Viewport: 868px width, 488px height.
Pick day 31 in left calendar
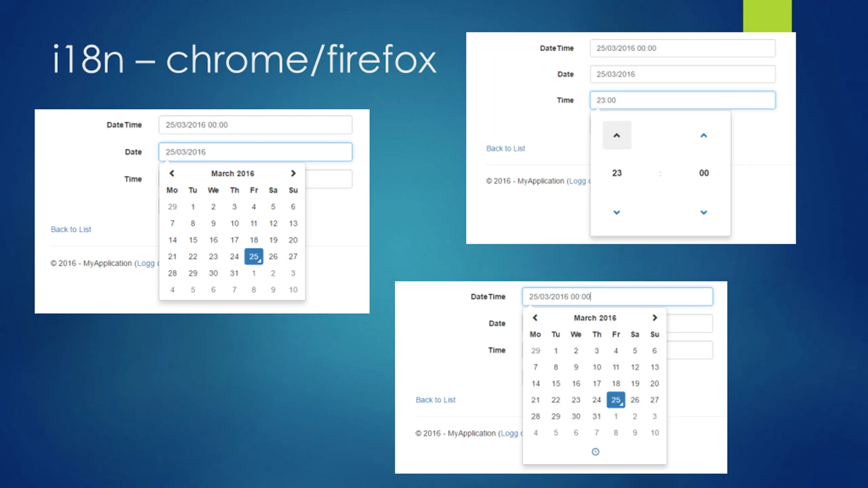[x=234, y=273]
